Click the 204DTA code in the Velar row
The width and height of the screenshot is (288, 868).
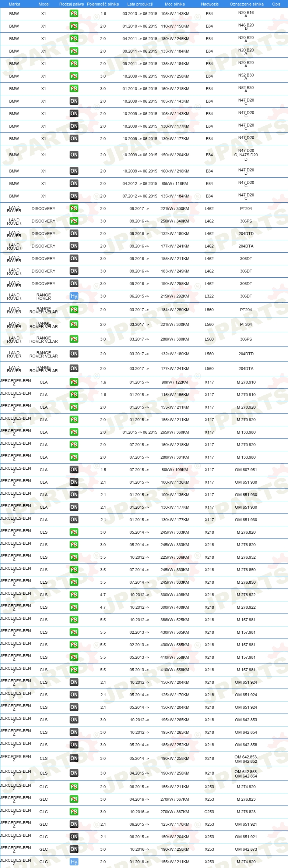246,369
